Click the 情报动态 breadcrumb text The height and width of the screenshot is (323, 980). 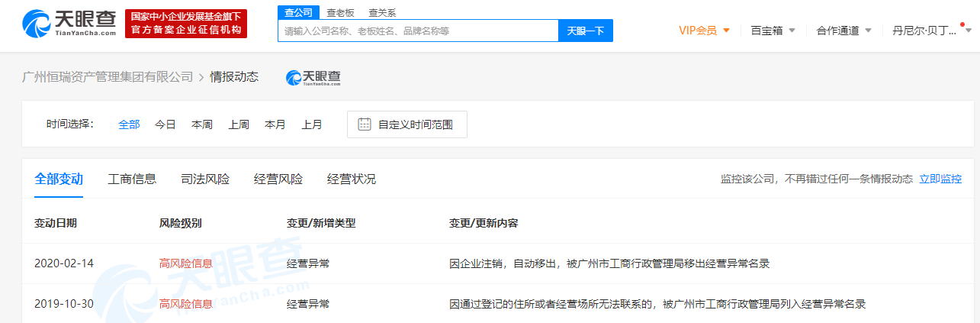pos(235,77)
